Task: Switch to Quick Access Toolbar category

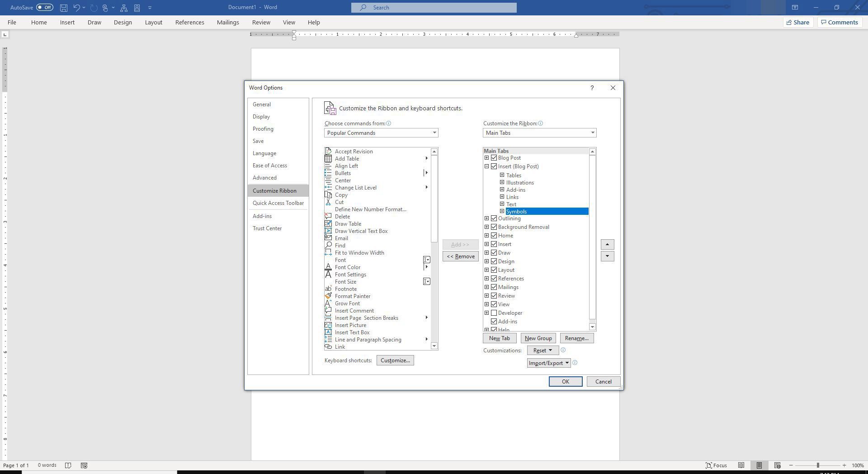Action: pos(278,203)
